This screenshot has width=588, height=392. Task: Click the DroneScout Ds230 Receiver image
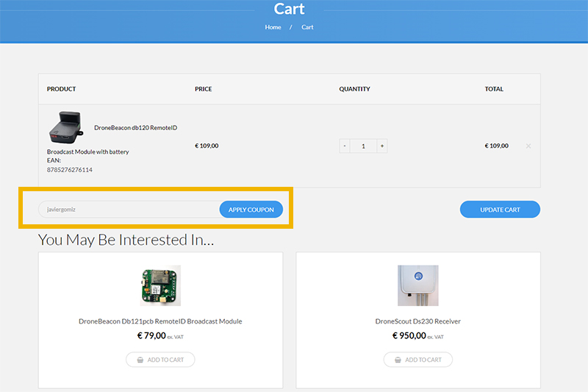417,285
